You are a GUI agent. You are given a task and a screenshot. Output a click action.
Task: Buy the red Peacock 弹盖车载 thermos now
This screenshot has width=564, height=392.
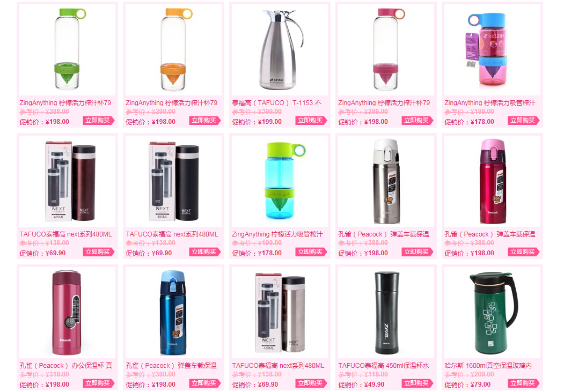click(x=524, y=252)
